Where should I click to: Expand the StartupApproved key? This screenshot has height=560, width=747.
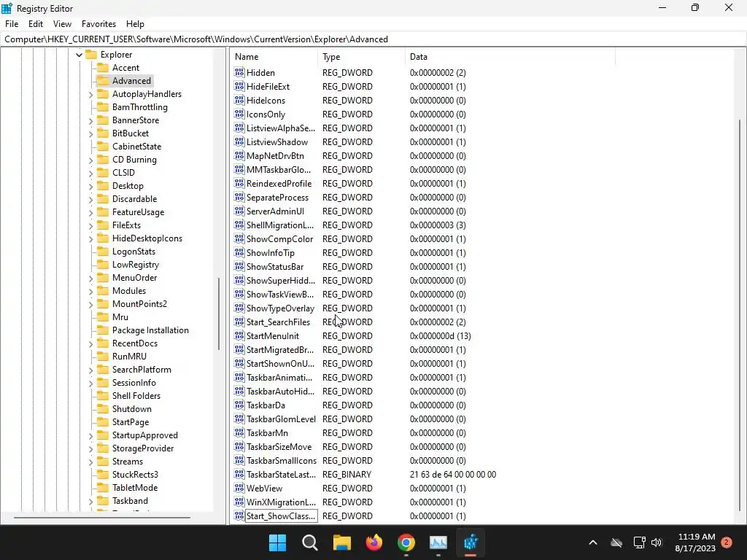click(x=90, y=436)
